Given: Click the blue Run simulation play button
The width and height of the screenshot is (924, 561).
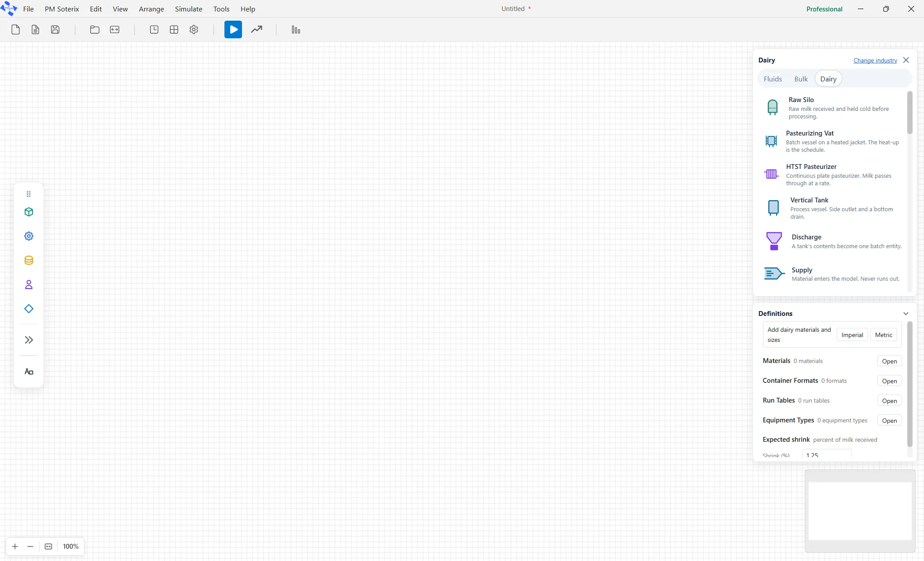Looking at the screenshot, I should (x=233, y=29).
